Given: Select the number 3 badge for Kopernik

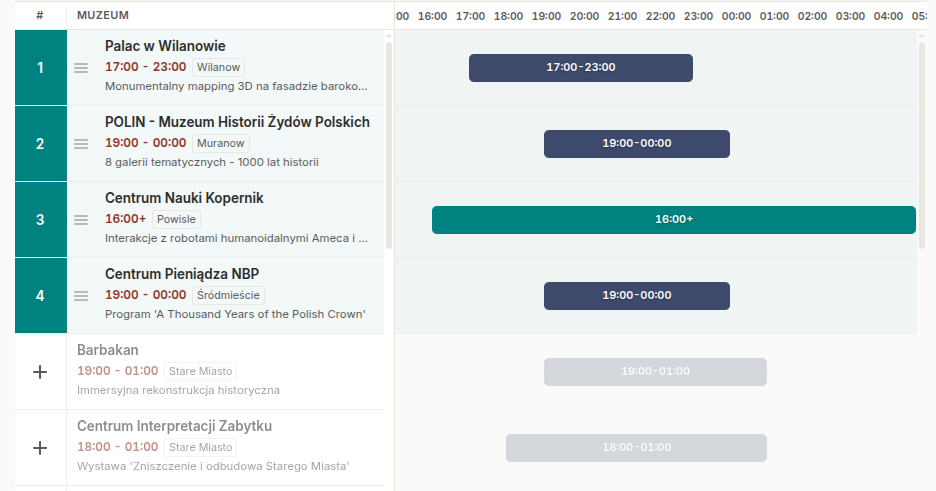Looking at the screenshot, I should 40,220.
